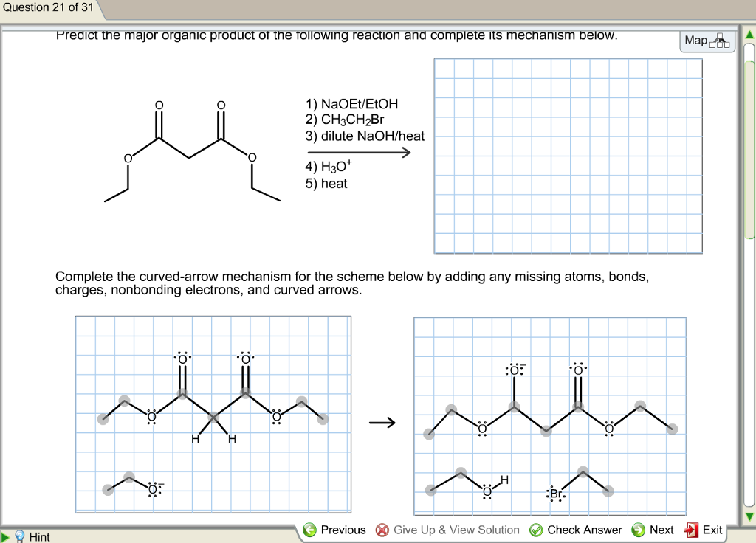756x543 pixels.
Task: Click the red X Give Up icon
Action: [x=382, y=530]
